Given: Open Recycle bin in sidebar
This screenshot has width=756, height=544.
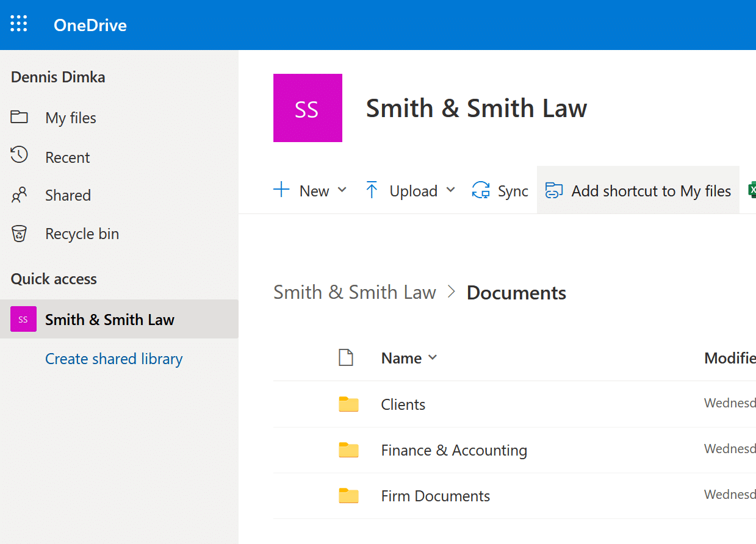Looking at the screenshot, I should click(82, 234).
